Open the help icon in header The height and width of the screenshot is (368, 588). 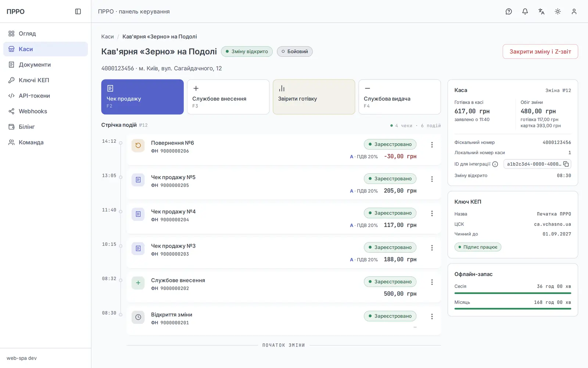tap(509, 11)
